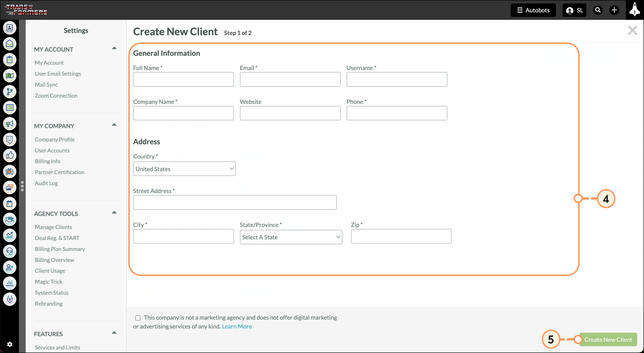Collapse the FEATURES section

[114, 333]
